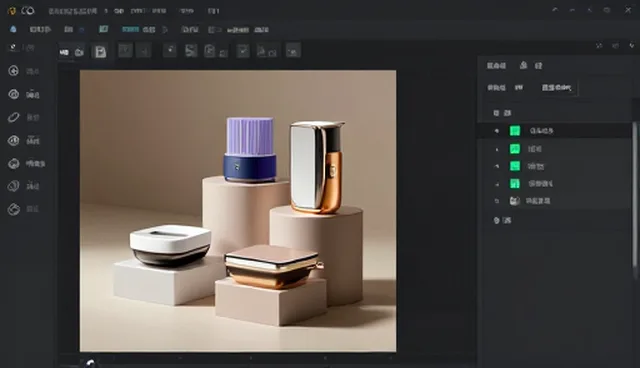Click the lock-like icon in right panel header
The image size is (640, 368).
523,65
